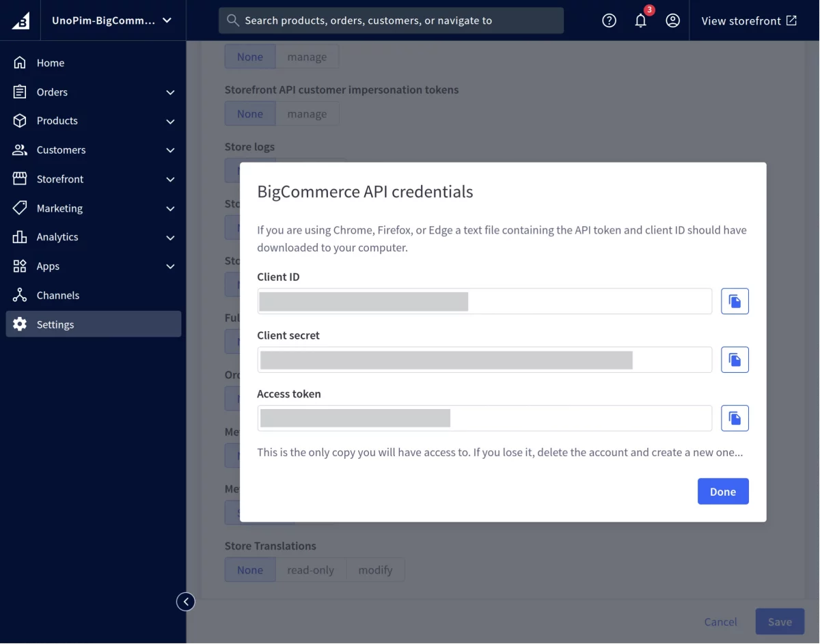Collapse the sidebar with the arrow button
The image size is (820, 644).
pos(185,602)
